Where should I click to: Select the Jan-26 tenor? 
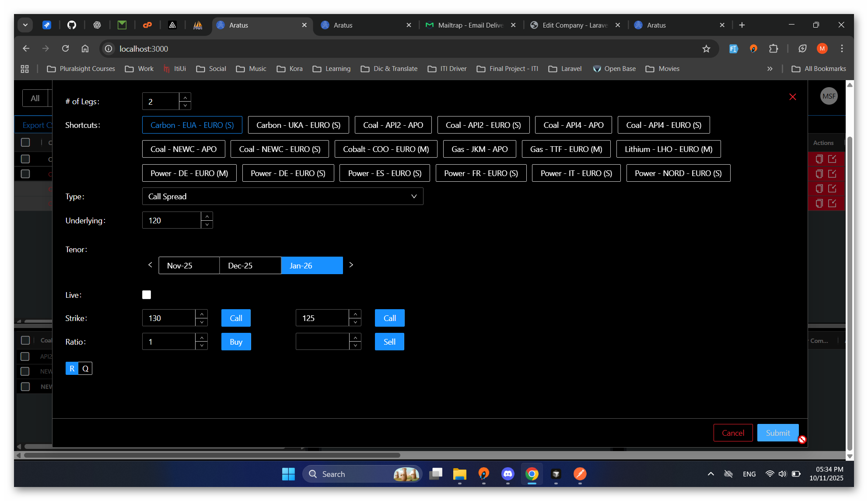coord(312,265)
